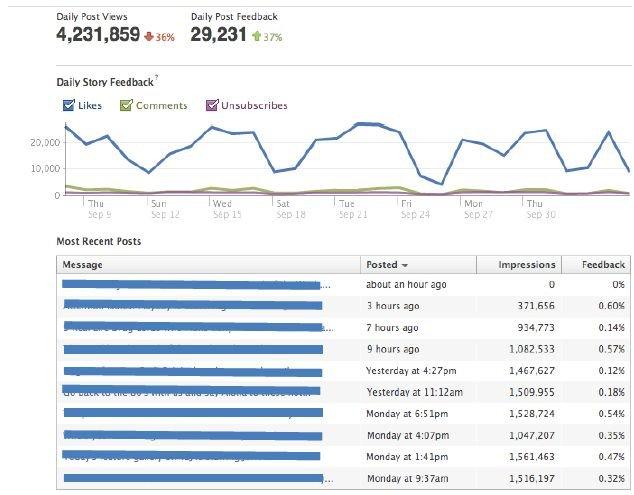
Task: Click the 0.32% feedback value
Action: [611, 479]
